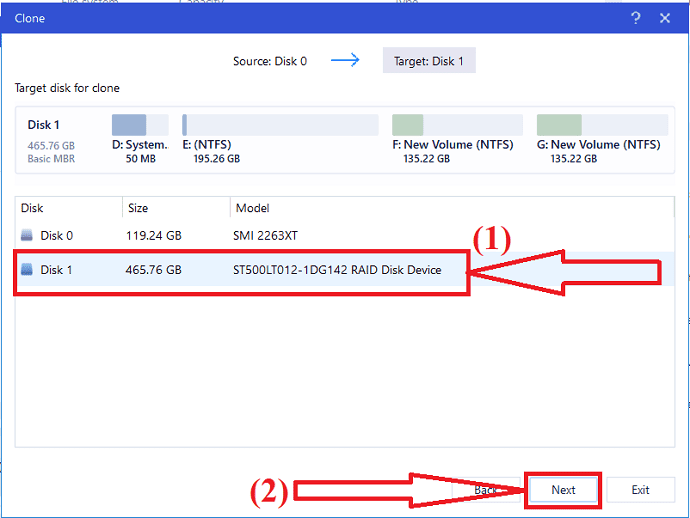Click the Basic MBR text
The height and width of the screenshot is (518, 690).
click(51, 158)
